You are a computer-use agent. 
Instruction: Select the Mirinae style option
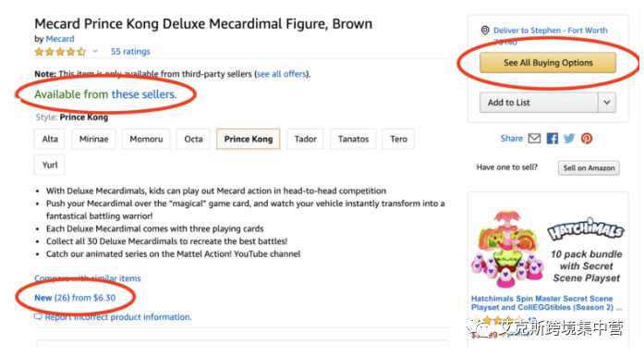coord(93,139)
